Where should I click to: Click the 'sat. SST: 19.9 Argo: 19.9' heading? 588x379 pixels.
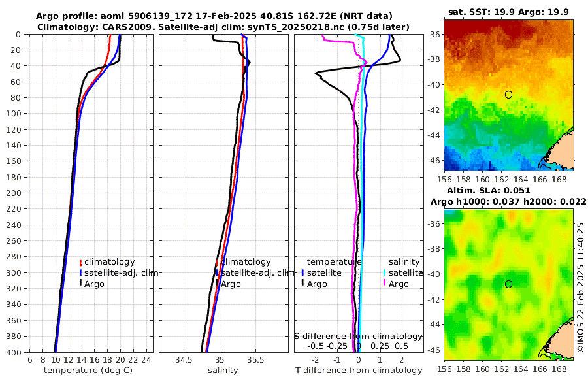508,12
